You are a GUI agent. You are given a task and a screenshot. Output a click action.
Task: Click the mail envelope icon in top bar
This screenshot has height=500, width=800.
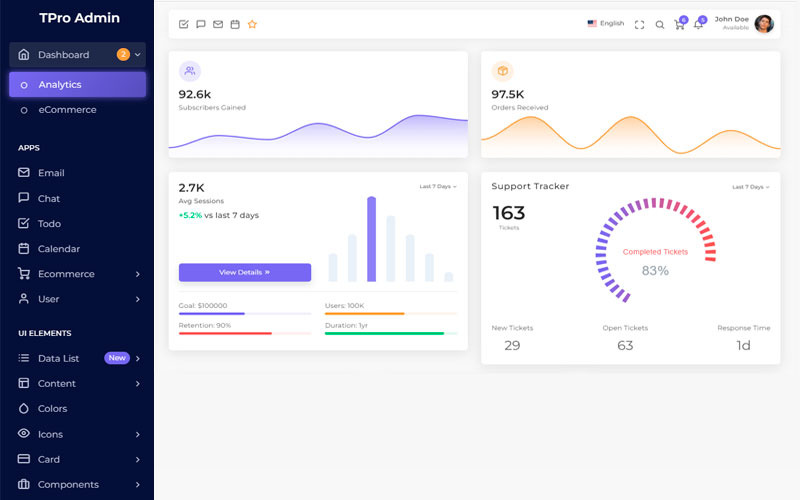pos(217,24)
